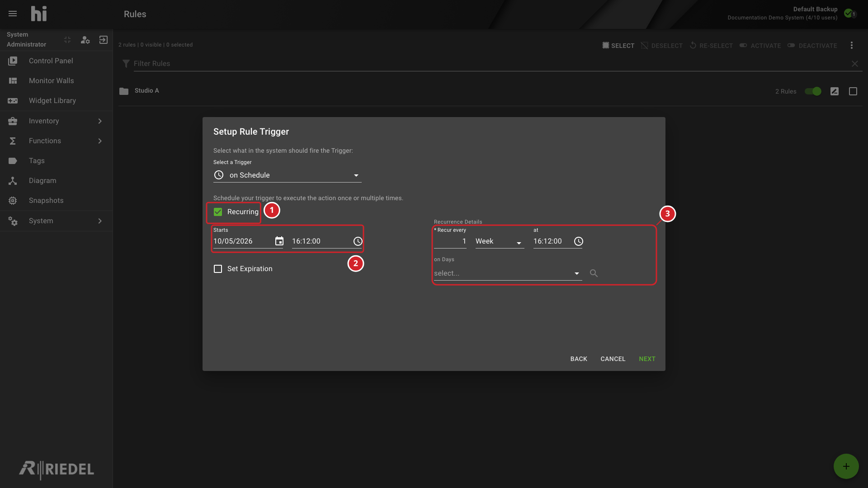Open Widget Library in sidebar
868x488 pixels.
(x=56, y=101)
